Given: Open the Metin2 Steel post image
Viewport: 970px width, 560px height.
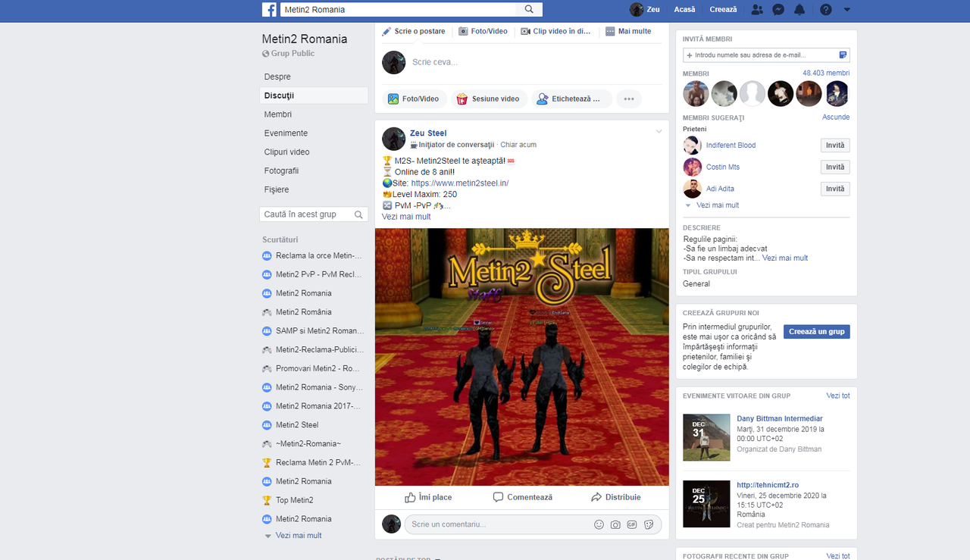Looking at the screenshot, I should click(x=522, y=357).
